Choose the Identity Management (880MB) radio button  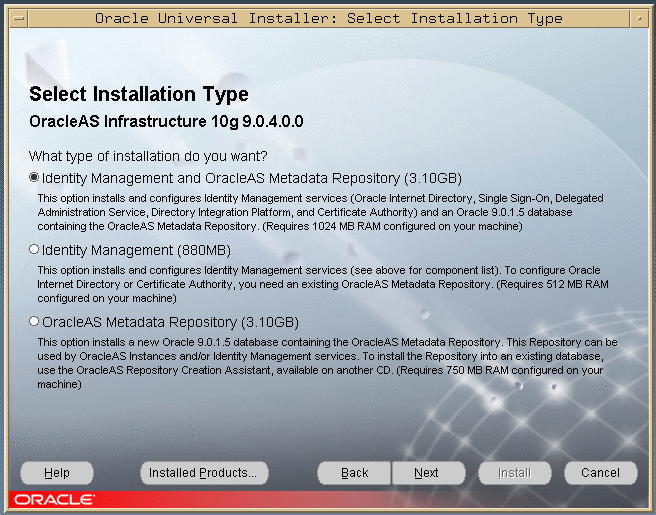(34, 250)
